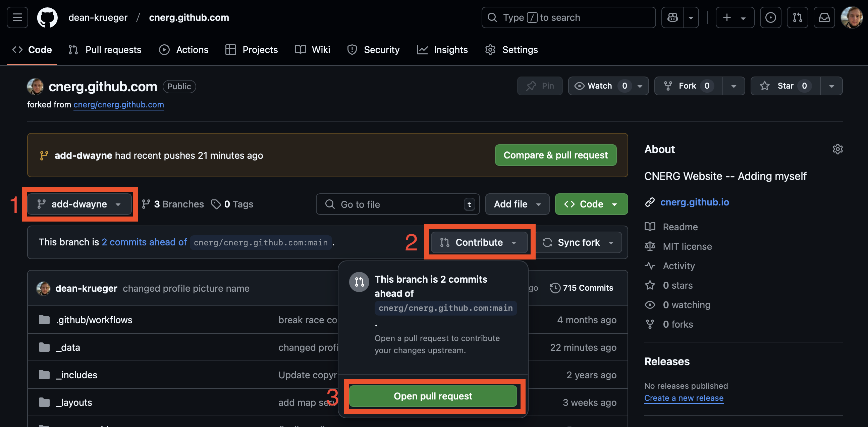Open the hamburger navigation menu

(17, 17)
